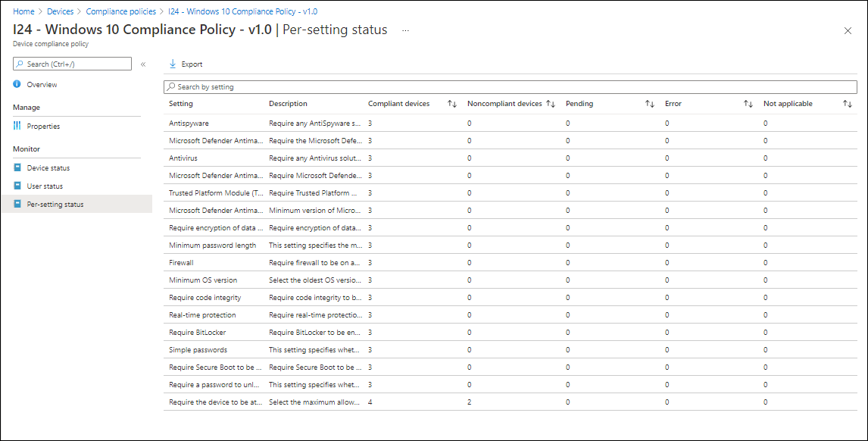
Task: Open the ellipsis more options menu
Action: [x=406, y=30]
